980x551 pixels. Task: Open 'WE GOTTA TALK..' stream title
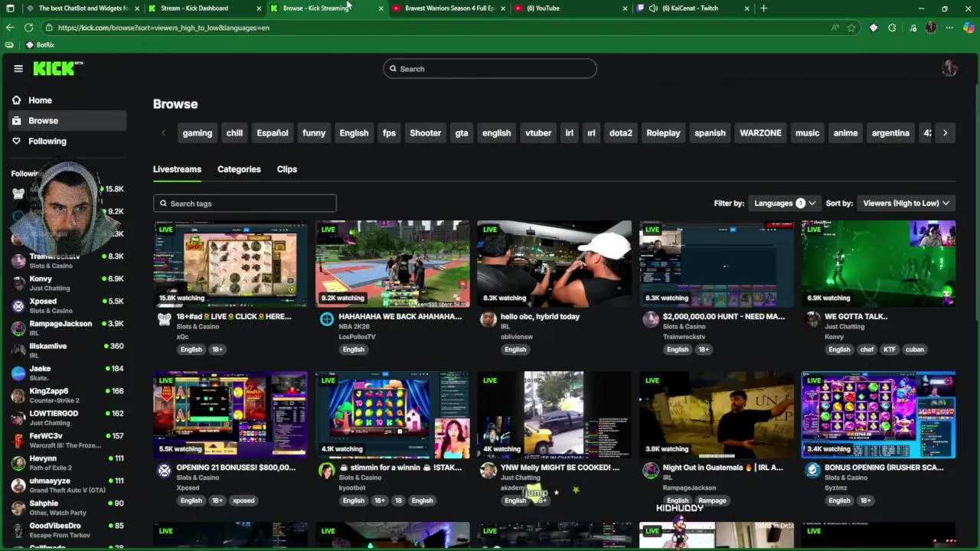tap(856, 316)
